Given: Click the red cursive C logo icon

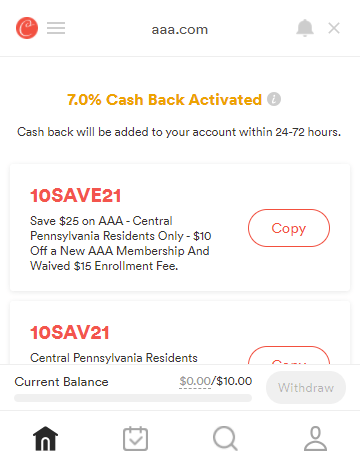Looking at the screenshot, I should click(x=27, y=28).
